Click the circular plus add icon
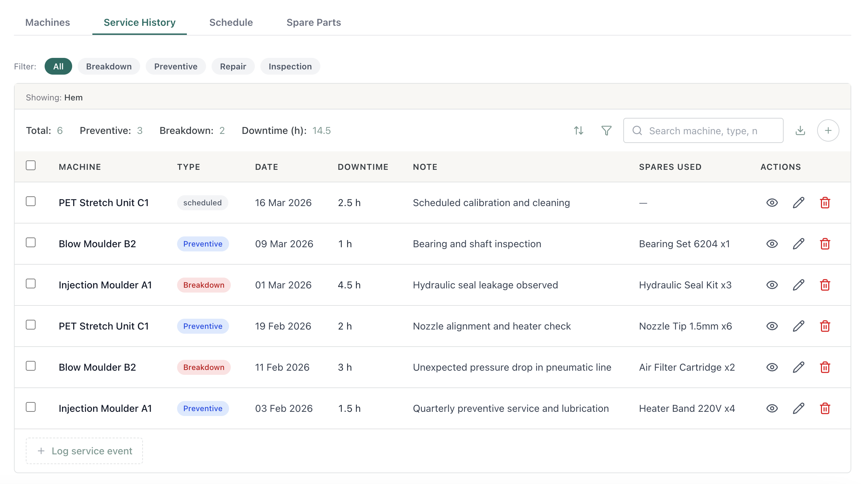The image size is (868, 484). 828,130
